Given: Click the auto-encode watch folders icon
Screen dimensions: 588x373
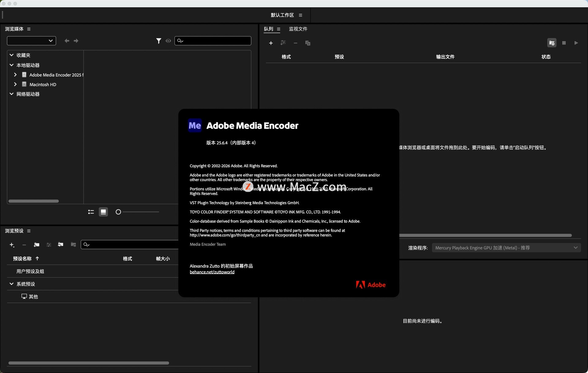Looking at the screenshot, I should click(552, 43).
